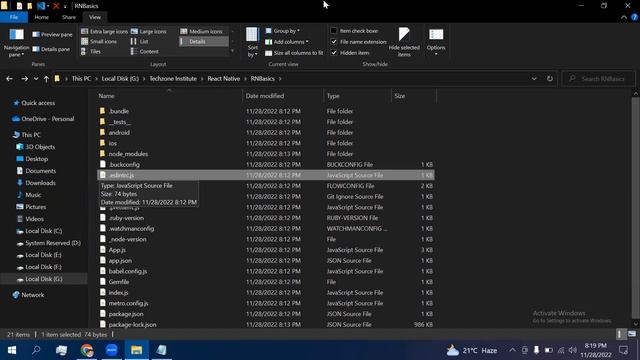Switch layout to Extra large icons
Screen dimensions: 640x360
click(x=104, y=31)
